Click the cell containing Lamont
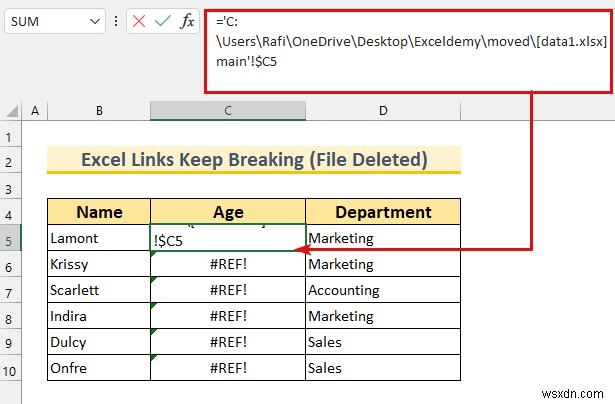Image resolution: width=615 pixels, height=404 pixels. click(x=99, y=238)
